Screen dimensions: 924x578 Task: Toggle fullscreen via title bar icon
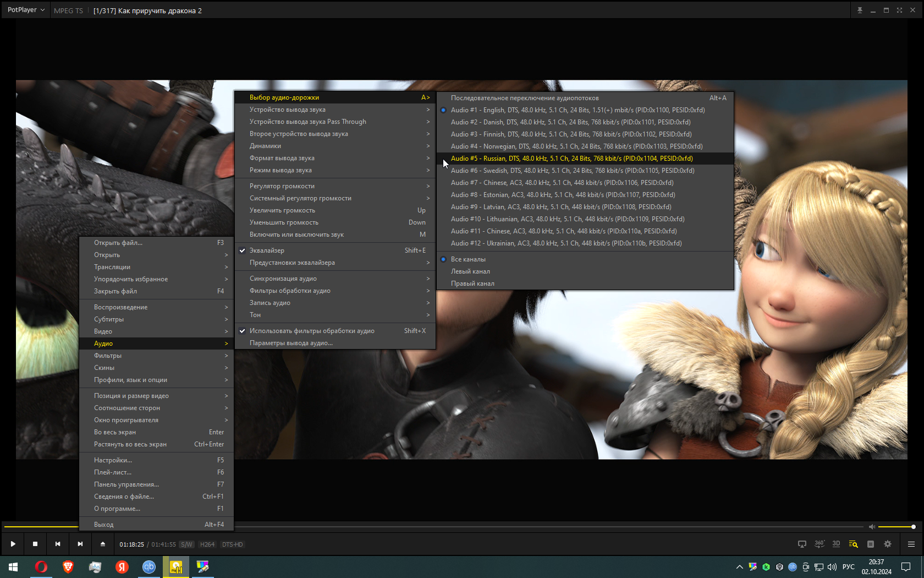pos(899,10)
